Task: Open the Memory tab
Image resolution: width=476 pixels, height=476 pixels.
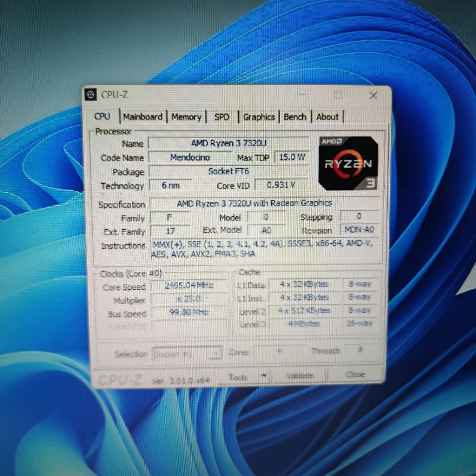Action: point(187,117)
